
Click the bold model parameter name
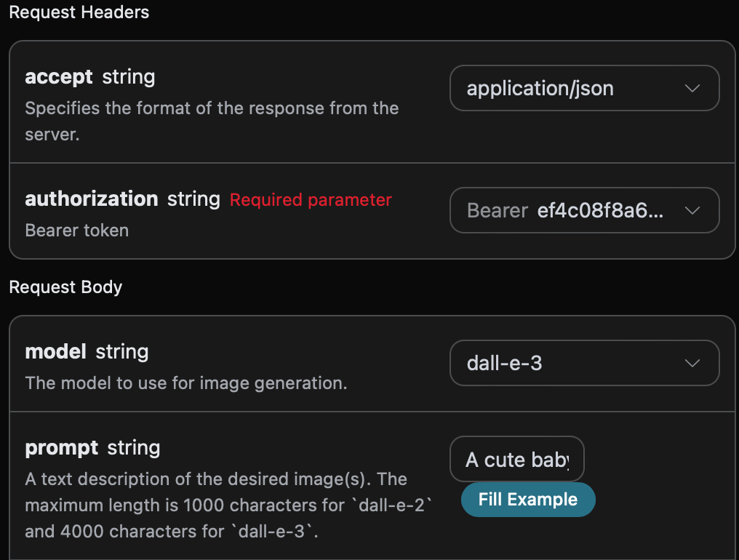(56, 352)
